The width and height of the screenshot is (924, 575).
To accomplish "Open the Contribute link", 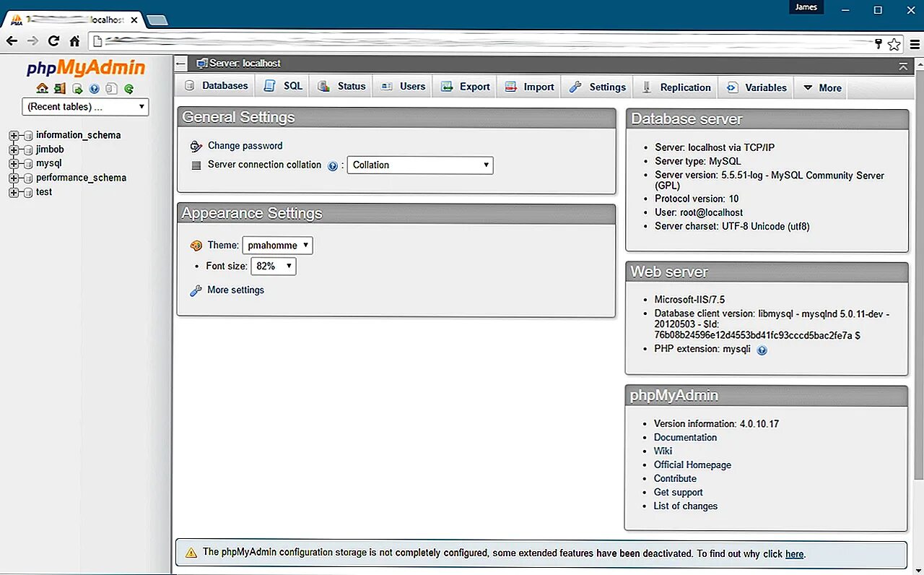I will tap(675, 479).
